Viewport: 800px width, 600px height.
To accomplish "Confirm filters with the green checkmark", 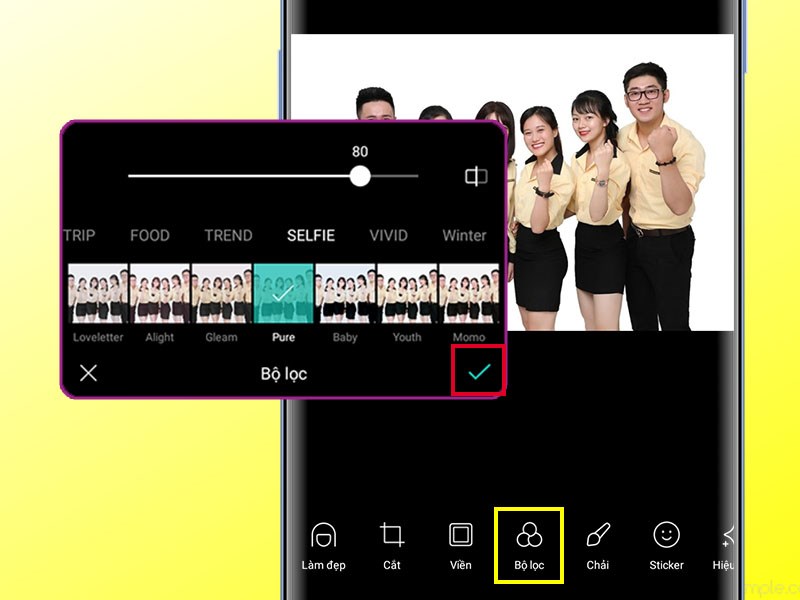I will (x=479, y=372).
